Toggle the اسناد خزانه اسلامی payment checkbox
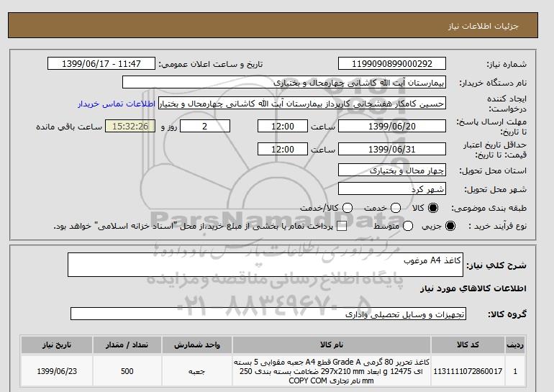This screenshot has width=554, height=392. [342, 227]
